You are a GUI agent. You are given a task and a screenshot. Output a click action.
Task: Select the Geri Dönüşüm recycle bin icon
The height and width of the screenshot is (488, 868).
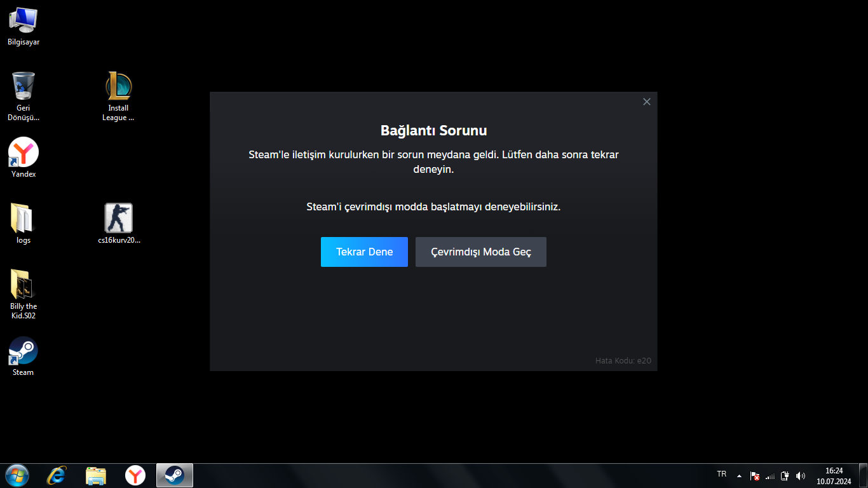point(24,97)
